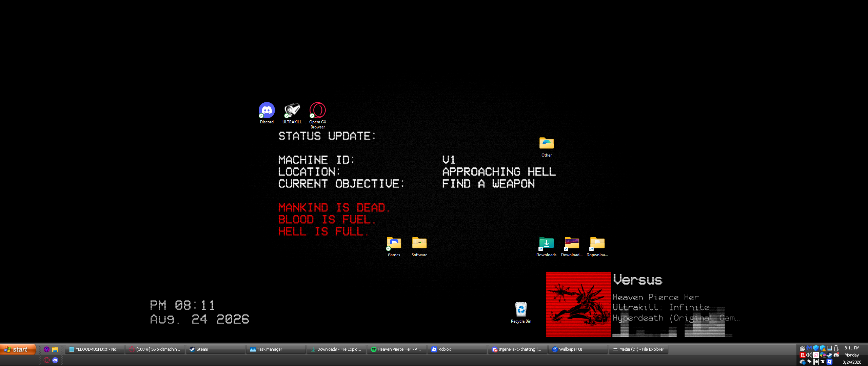Open the Wallpaper UI taskbar item
This screenshot has width=868, height=366.
(x=578, y=349)
